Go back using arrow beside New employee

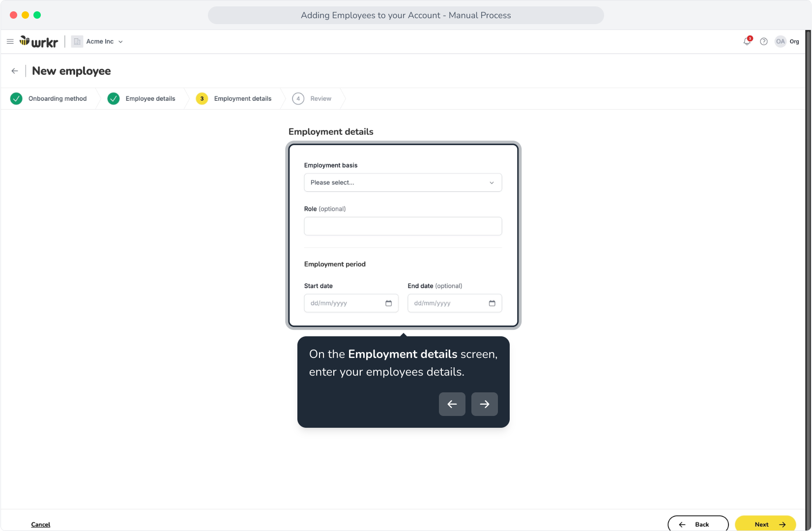(15, 71)
